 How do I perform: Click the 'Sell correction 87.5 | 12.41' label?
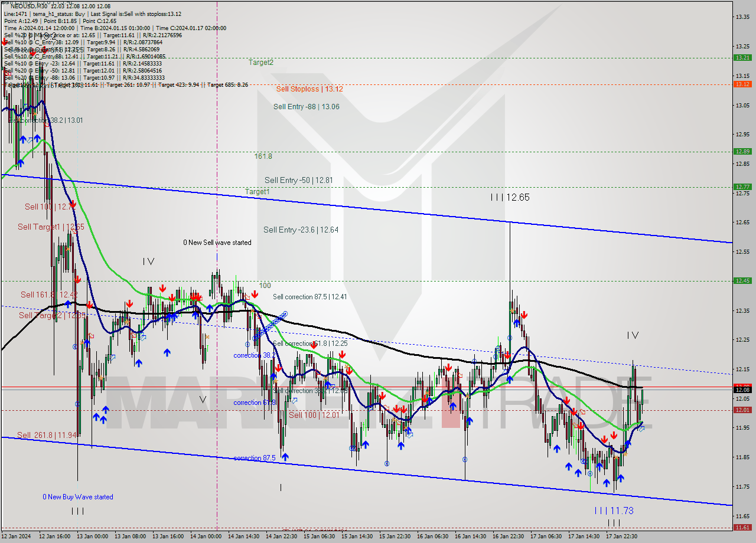pyautogui.click(x=310, y=297)
